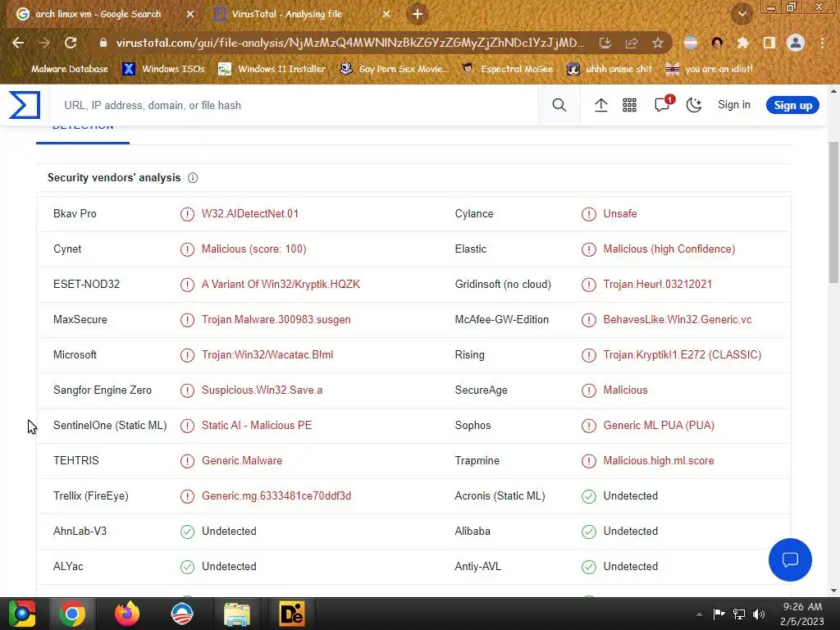Click green check icon for Acronis (Static ML)
Screen dimensions: 840x630
tap(589, 496)
